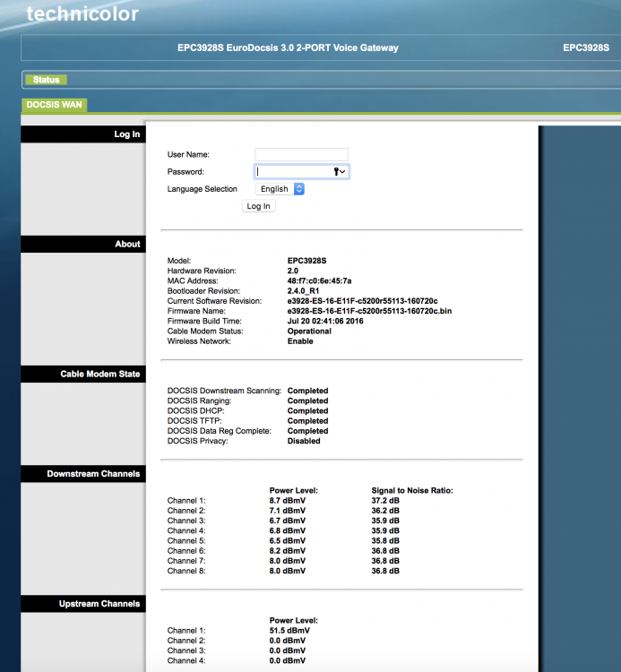Viewport: 621px width, 672px height.
Task: Click downstream Channel 1 SNR 37.2 dB
Action: (x=385, y=501)
